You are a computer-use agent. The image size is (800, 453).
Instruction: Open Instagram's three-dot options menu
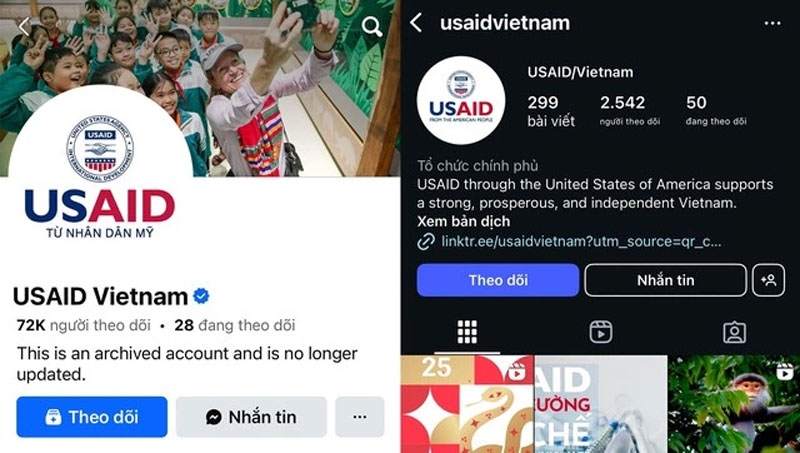pyautogui.click(x=772, y=23)
